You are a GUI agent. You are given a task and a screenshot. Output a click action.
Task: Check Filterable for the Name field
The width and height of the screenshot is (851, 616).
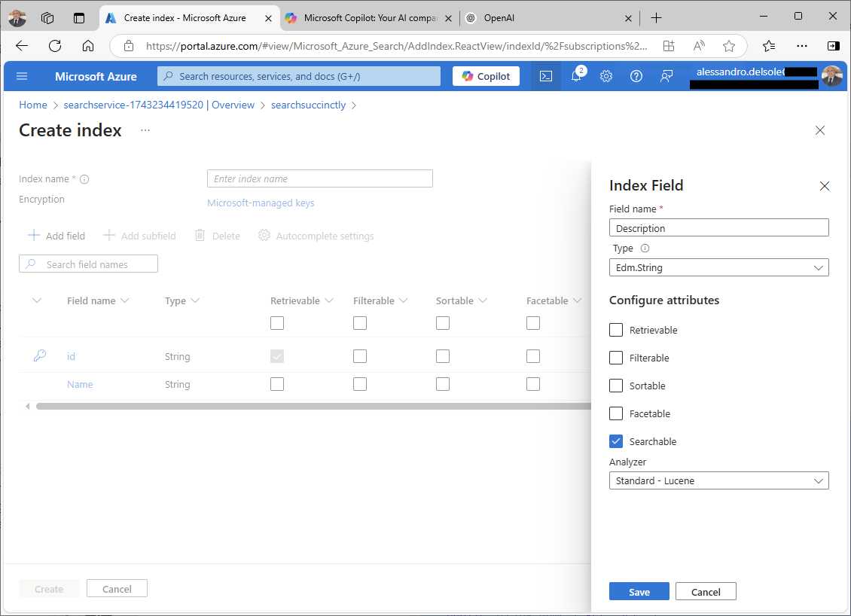point(360,384)
